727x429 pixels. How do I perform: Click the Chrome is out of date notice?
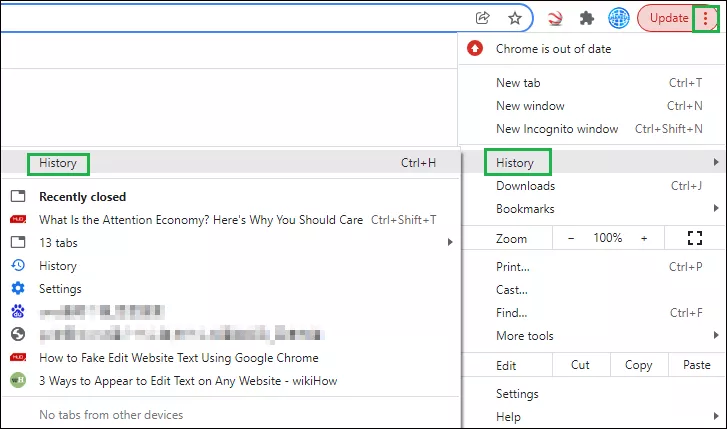tap(592, 49)
